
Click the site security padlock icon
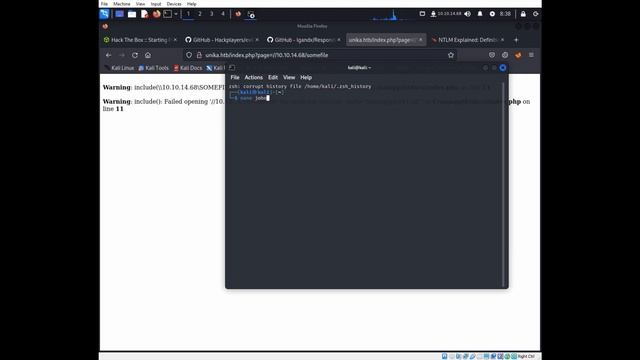pyautogui.click(x=199, y=55)
